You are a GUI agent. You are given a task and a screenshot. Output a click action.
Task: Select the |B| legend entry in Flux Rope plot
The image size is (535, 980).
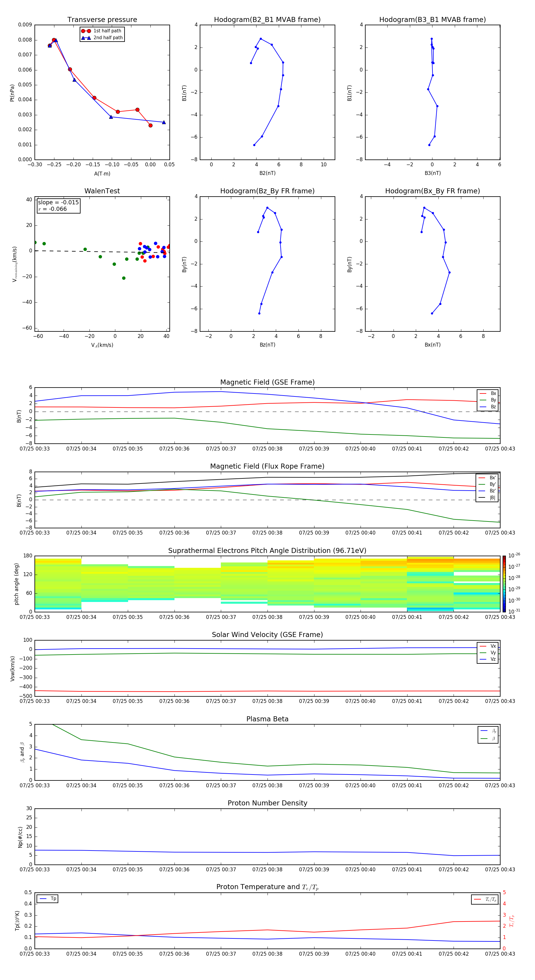click(x=487, y=498)
